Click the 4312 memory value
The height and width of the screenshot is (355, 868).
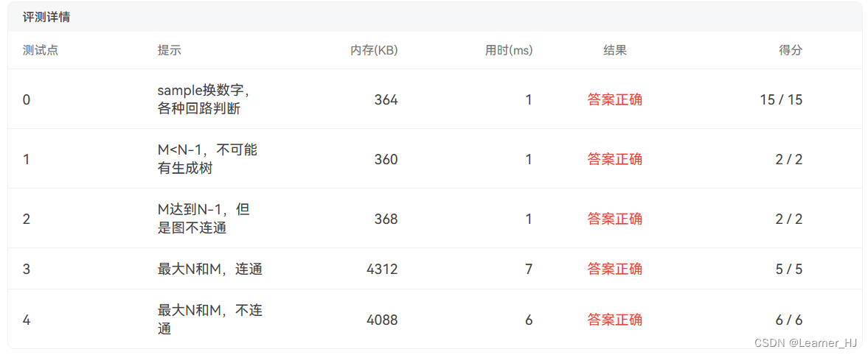pyautogui.click(x=382, y=270)
